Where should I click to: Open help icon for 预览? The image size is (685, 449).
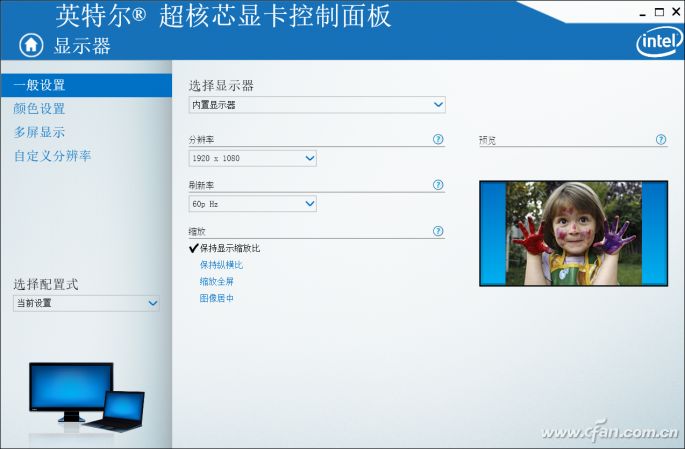tap(661, 139)
